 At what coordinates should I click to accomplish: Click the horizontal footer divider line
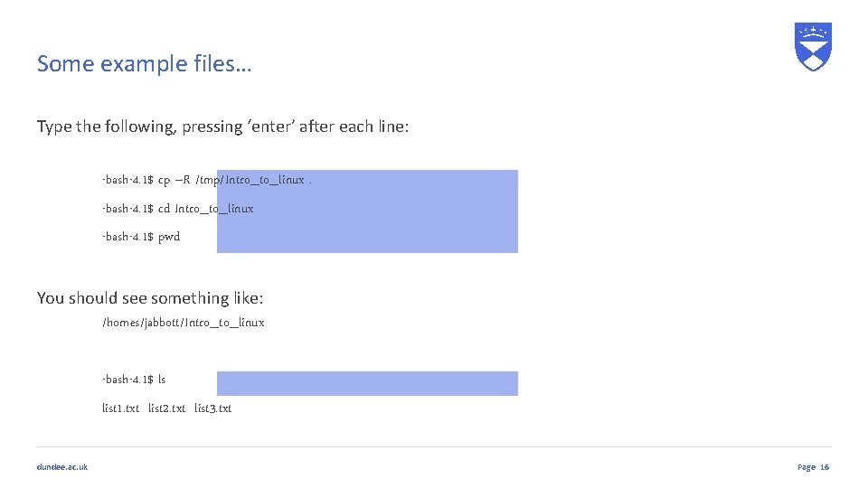point(434,446)
